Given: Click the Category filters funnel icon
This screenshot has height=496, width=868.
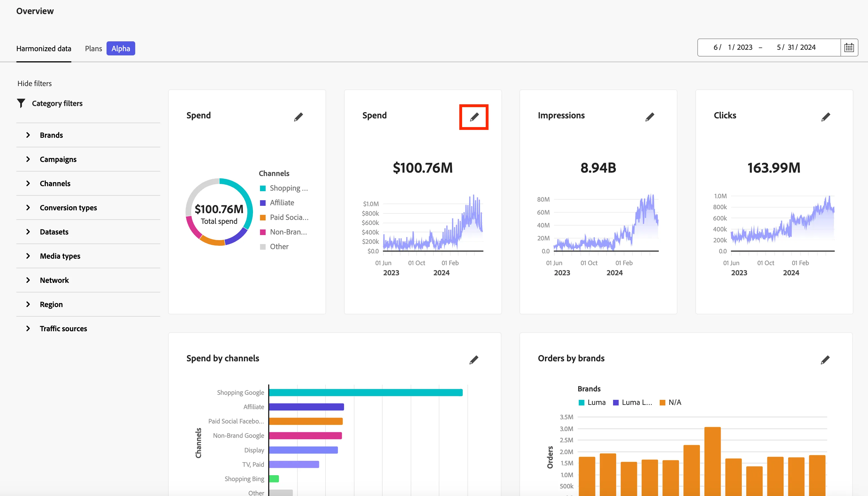Looking at the screenshot, I should pyautogui.click(x=21, y=103).
